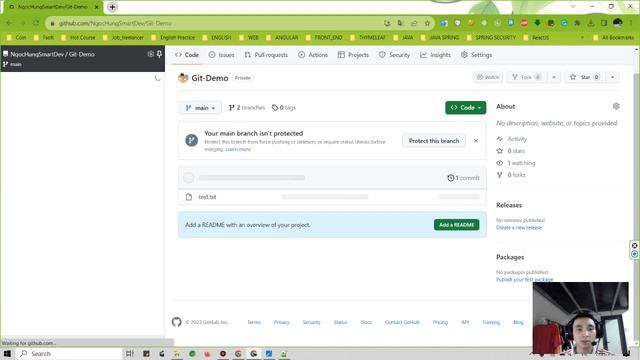Open the Pull requests tab
Screen dimensions: 640x360
coord(266,55)
